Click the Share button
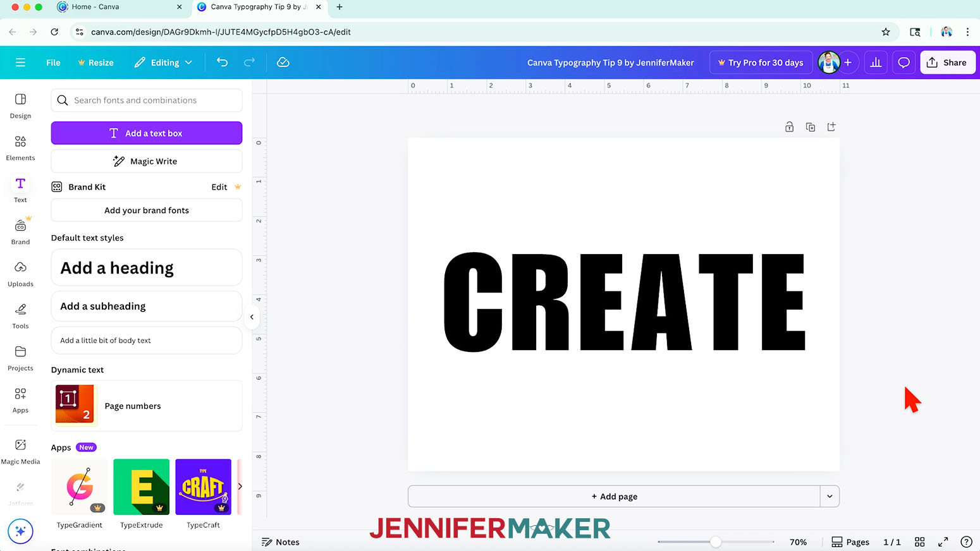Image resolution: width=980 pixels, height=551 pixels. [x=948, y=63]
